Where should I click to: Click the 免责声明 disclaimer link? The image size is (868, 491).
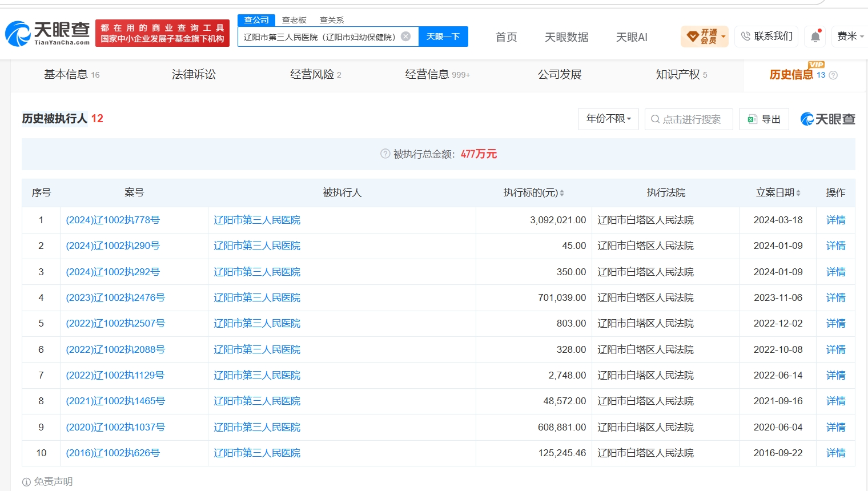[48, 481]
